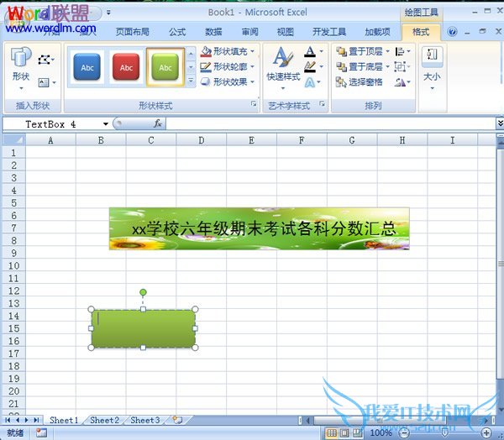504x440 pixels.
Task: Open 快速样式 quick styles gallery
Action: (283, 68)
